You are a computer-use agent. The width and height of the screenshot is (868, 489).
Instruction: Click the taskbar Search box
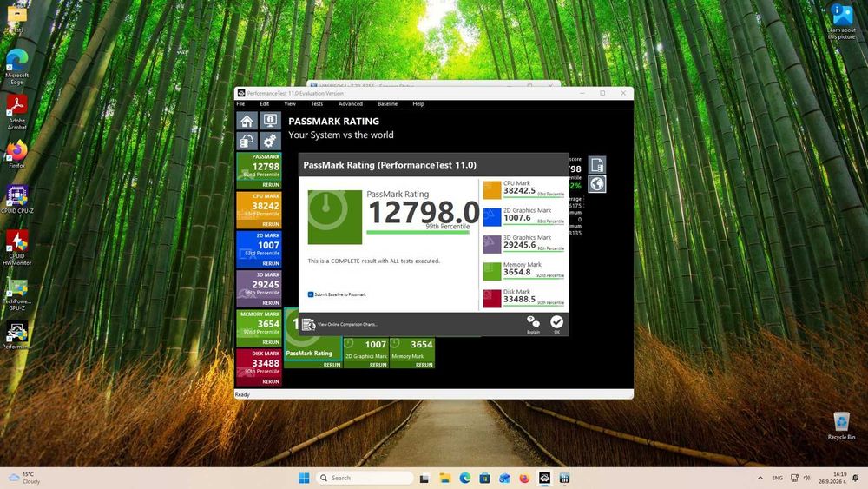pos(365,478)
